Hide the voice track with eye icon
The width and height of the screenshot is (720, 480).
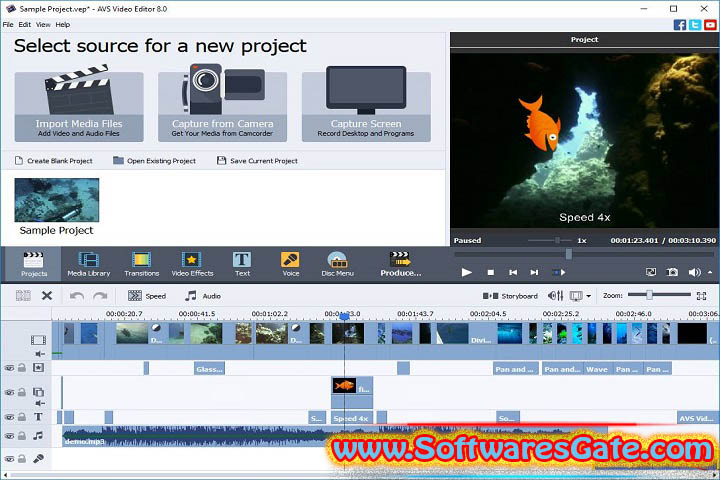tap(9, 458)
